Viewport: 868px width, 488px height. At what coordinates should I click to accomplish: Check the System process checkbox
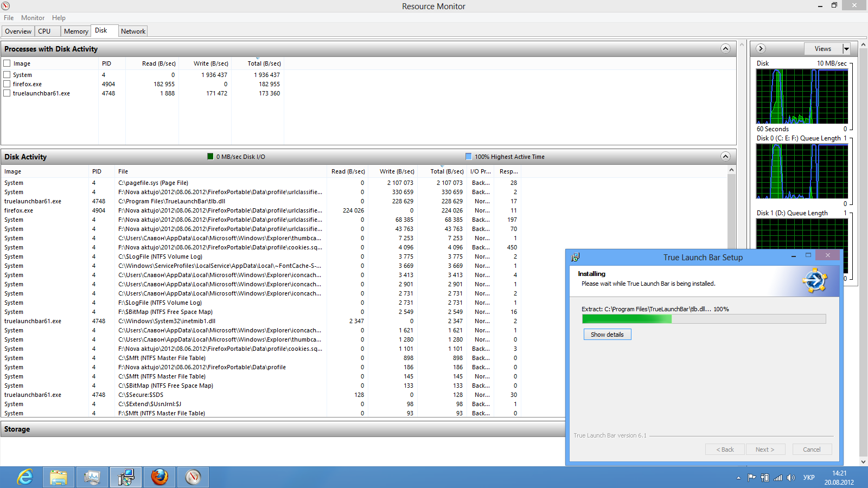(x=7, y=75)
